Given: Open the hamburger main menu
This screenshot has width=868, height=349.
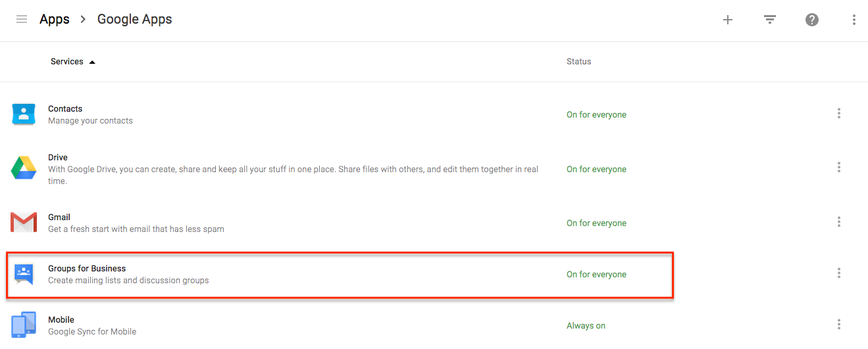Looking at the screenshot, I should pos(22,19).
